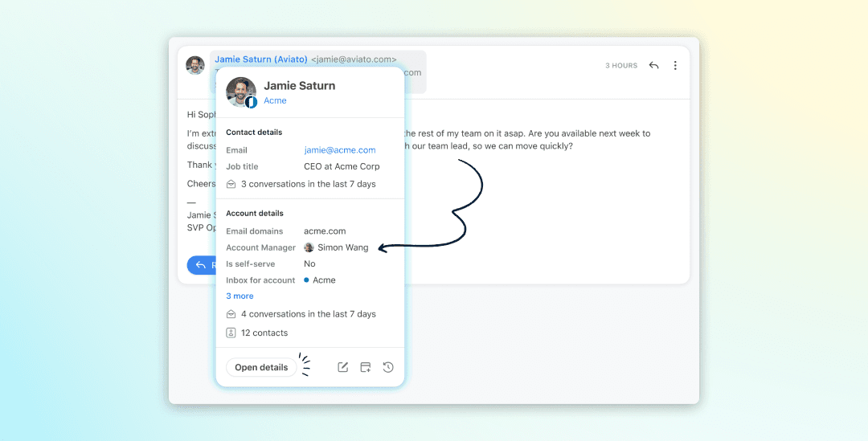Screen dimensions: 868x441
Task: Click the 'No' value for Is self-serve
Action: tap(309, 264)
